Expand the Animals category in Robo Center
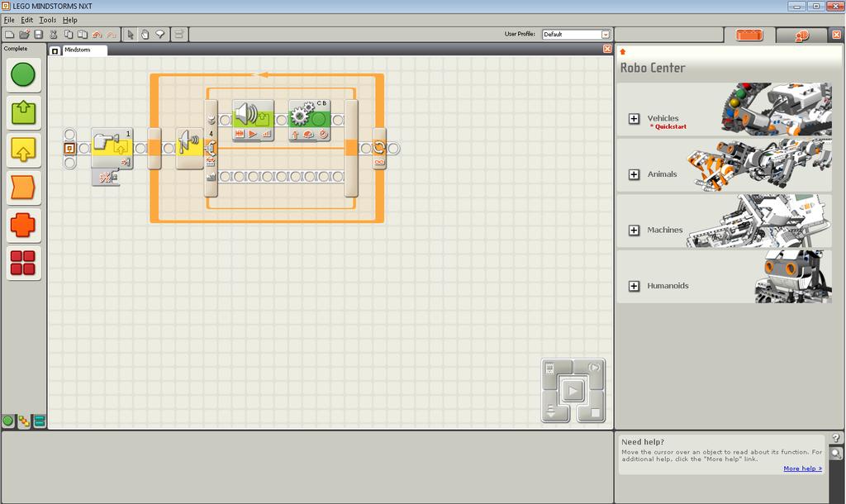Screen dimensions: 846x504 click(634, 174)
